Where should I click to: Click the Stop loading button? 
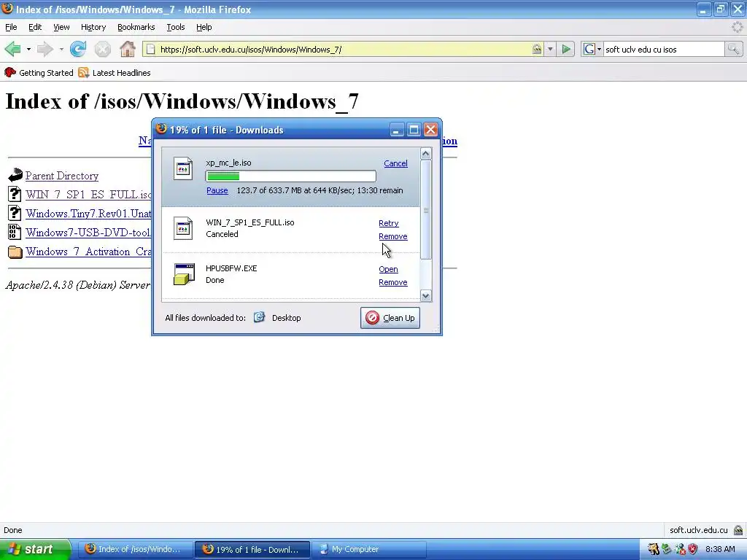click(x=102, y=49)
